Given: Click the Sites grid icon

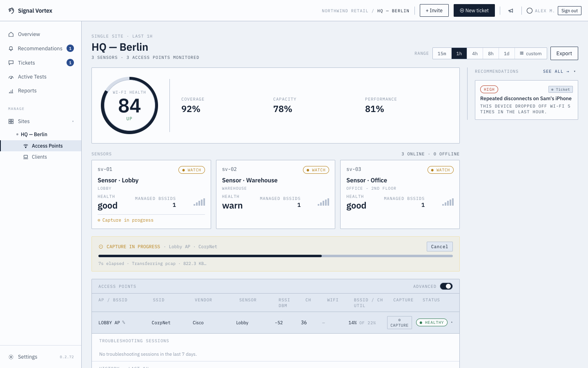Looking at the screenshot, I should 11,121.
